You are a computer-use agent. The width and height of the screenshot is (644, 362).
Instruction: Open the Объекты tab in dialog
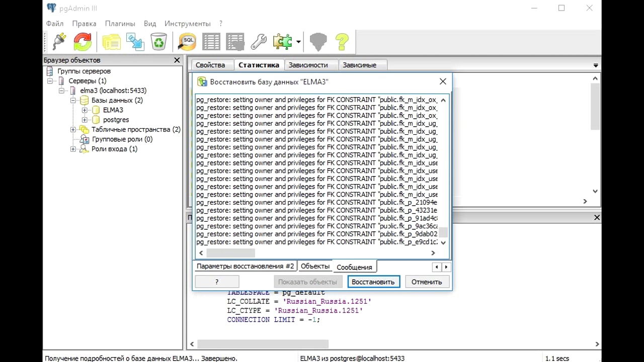(x=315, y=266)
